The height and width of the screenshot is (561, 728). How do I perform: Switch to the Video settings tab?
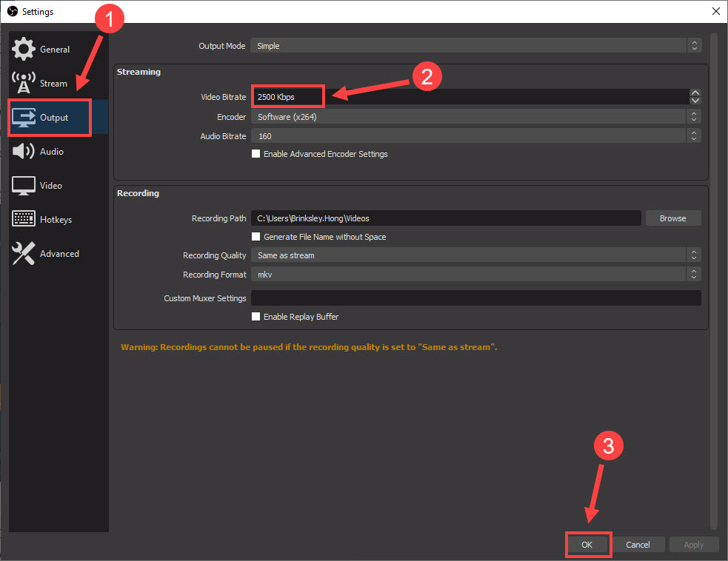52,185
